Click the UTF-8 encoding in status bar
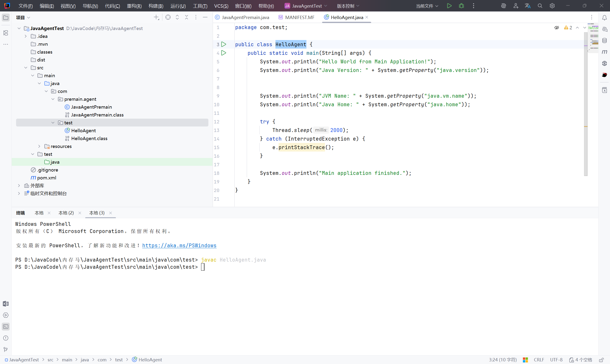 tap(556, 360)
